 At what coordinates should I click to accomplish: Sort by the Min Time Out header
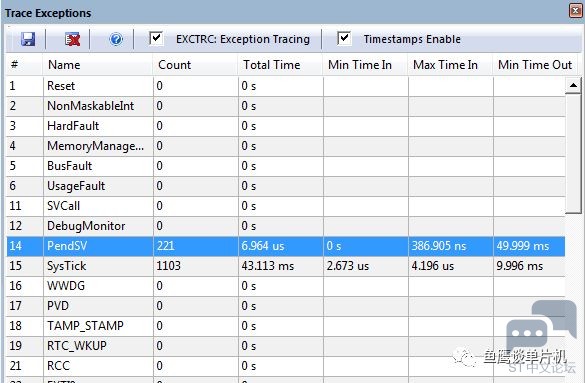point(535,65)
